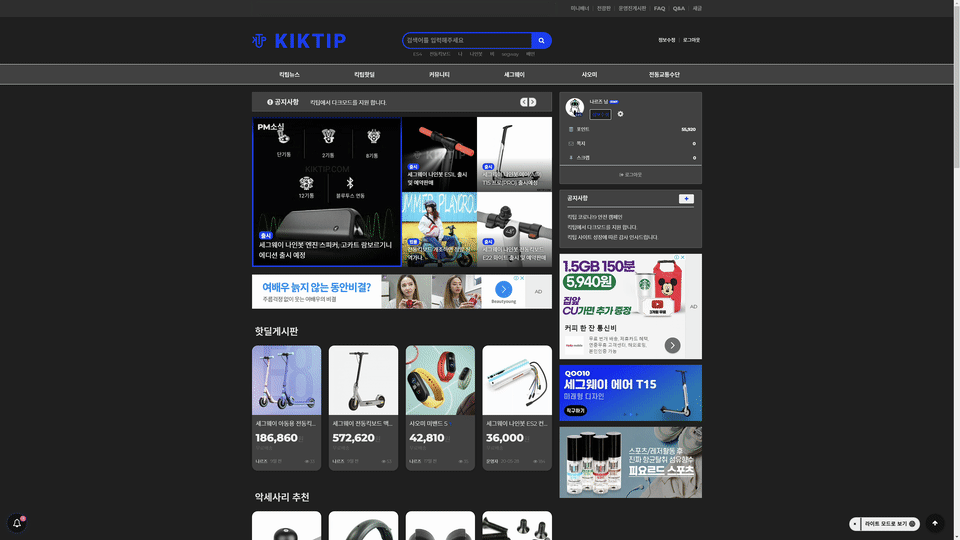Click the 핫딜게시판 section heading
This screenshot has height=540, width=960.
[x=276, y=331]
